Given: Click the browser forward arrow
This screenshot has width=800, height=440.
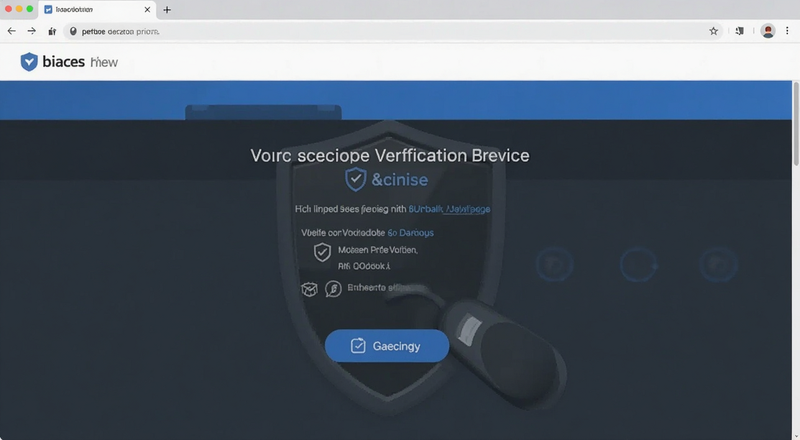Looking at the screenshot, I should pyautogui.click(x=32, y=31).
